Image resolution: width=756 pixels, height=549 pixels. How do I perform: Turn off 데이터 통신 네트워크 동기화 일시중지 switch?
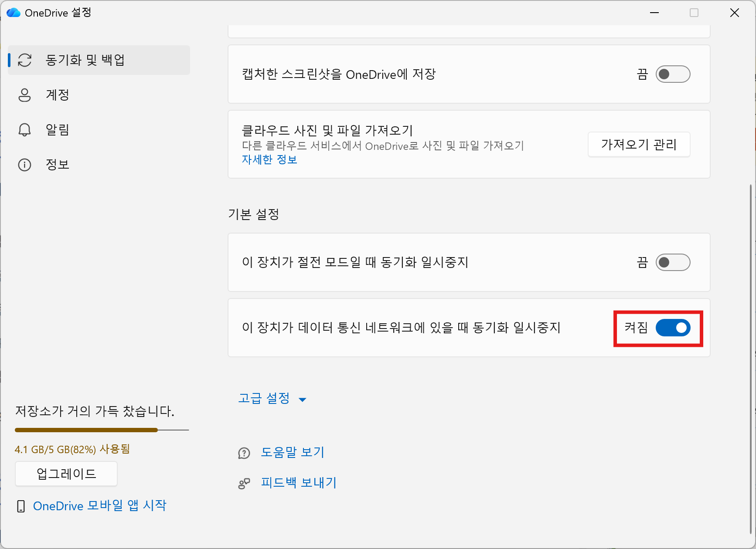[673, 328]
